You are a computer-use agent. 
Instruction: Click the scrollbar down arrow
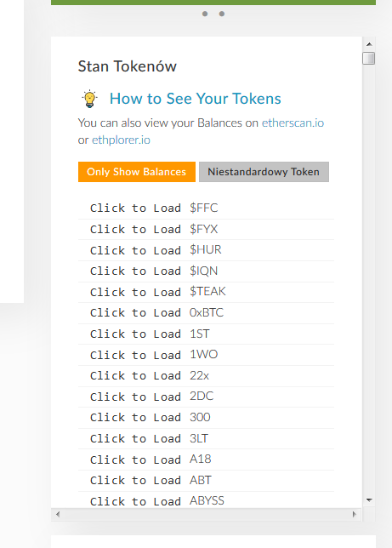pyautogui.click(x=369, y=500)
